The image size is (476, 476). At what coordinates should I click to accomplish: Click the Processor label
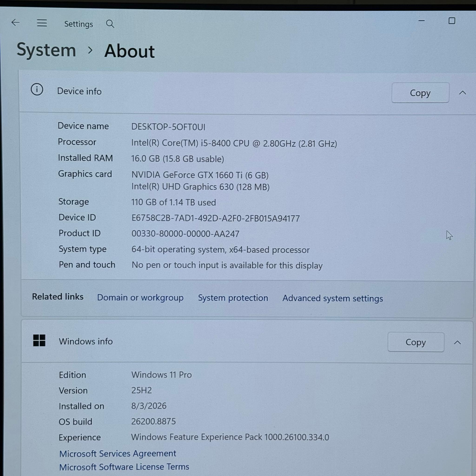click(x=77, y=142)
